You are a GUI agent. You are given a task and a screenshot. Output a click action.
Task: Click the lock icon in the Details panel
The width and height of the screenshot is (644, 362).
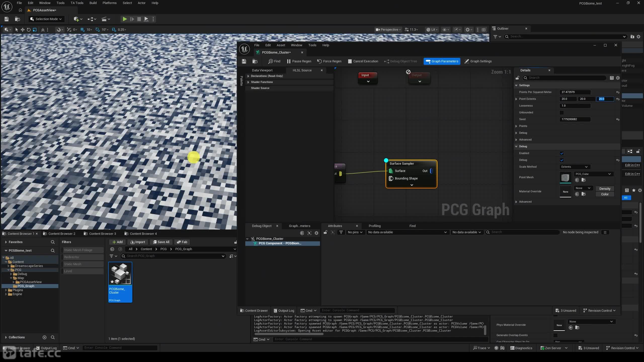(x=517, y=78)
